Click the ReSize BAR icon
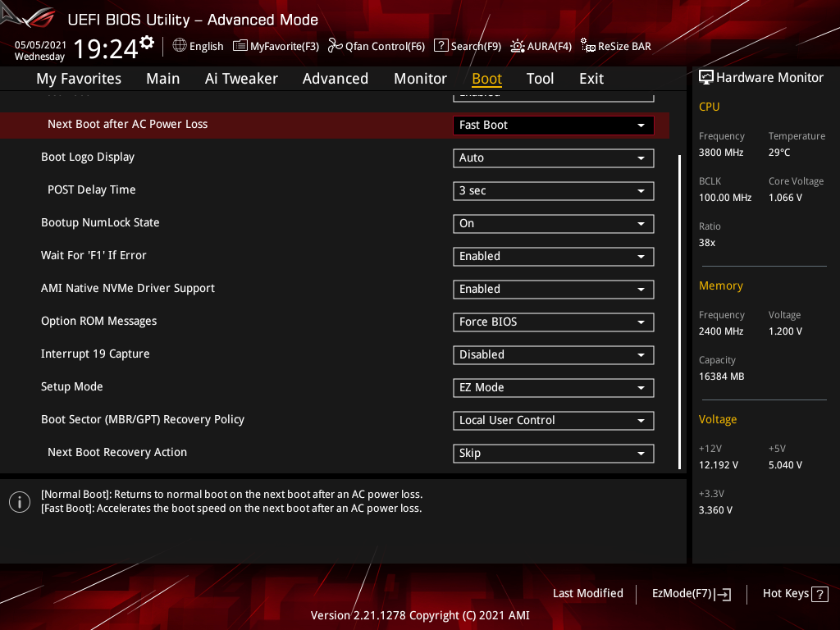The image size is (840, 630). pos(587,46)
